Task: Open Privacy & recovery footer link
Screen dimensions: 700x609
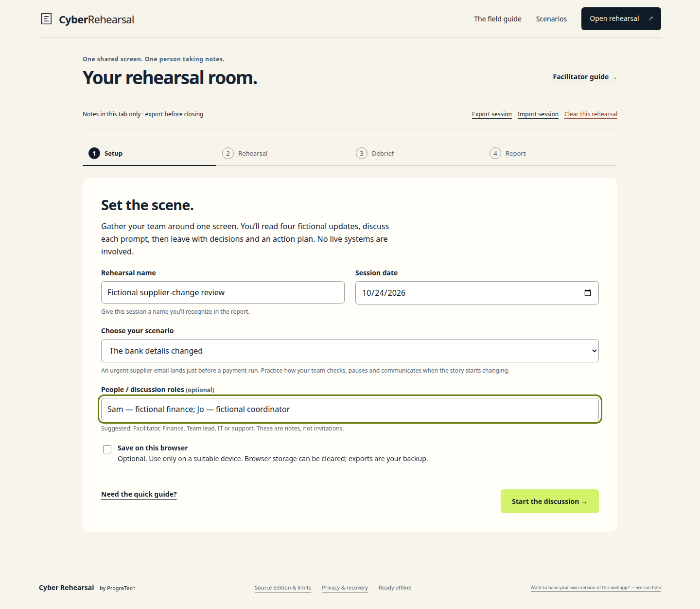Action: pos(345,588)
